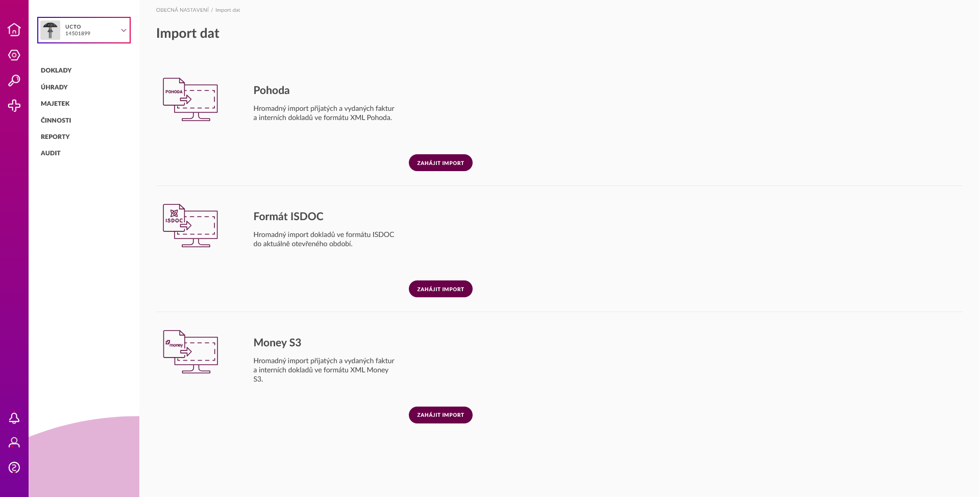Click the ISDOC import illustration icon
Image resolution: width=980 pixels, height=497 pixels.
point(190,225)
